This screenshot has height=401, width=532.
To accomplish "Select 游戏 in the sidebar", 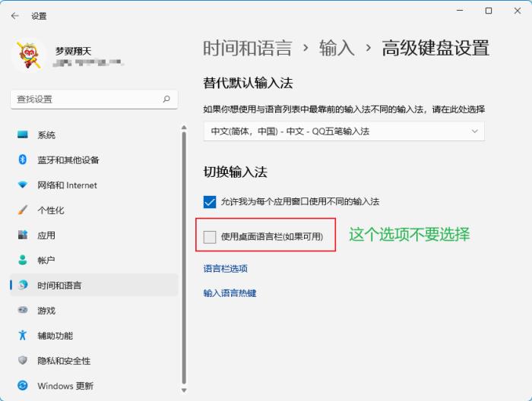I will click(46, 311).
